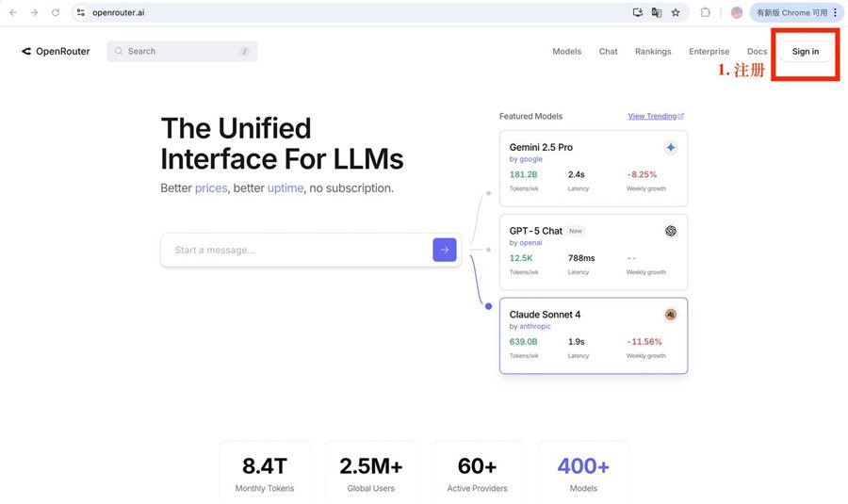Image resolution: width=848 pixels, height=504 pixels.
Task: Open Chrome three-dot menu
Action: click(x=835, y=12)
